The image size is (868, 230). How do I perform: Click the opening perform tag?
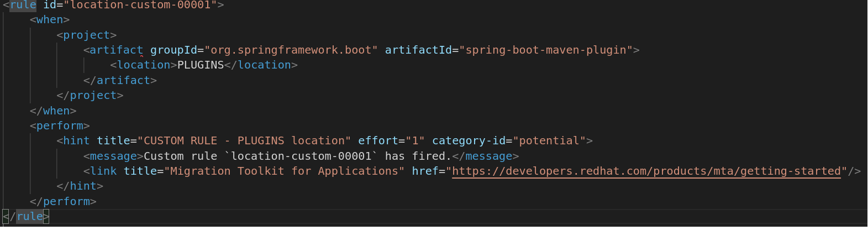60,126
